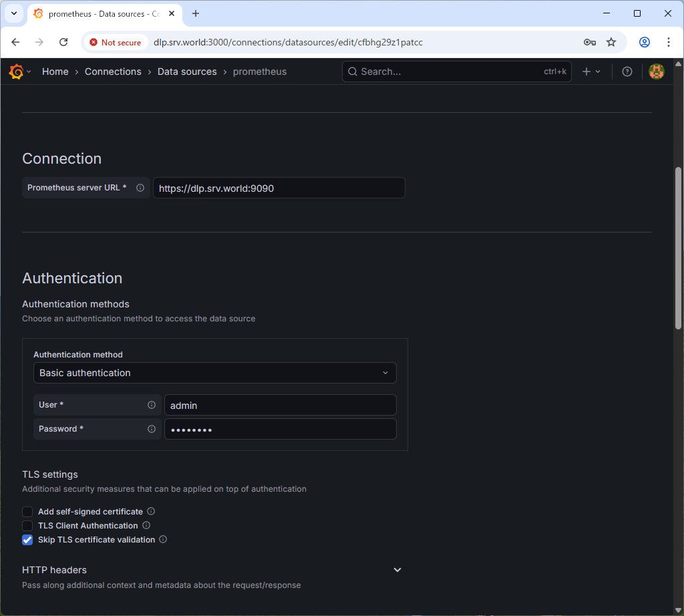Screen dimensions: 684x616
Task: Open saved passwords key icon
Action: pyautogui.click(x=590, y=42)
